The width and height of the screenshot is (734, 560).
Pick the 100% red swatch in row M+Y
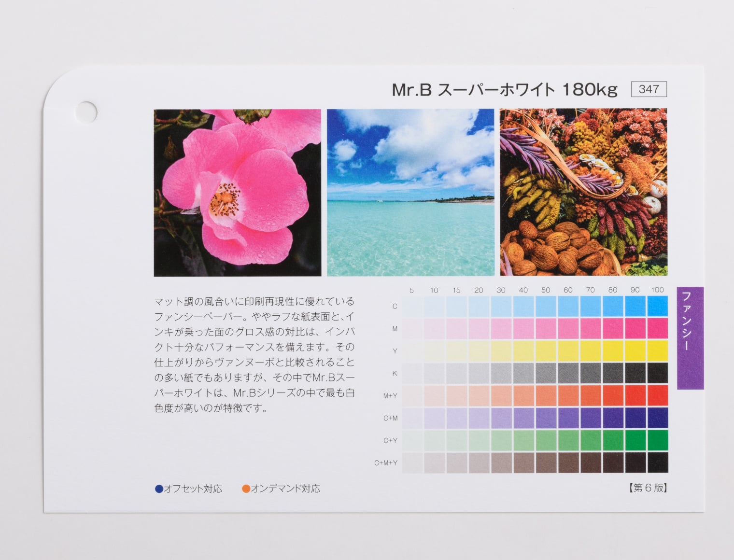[x=657, y=395]
